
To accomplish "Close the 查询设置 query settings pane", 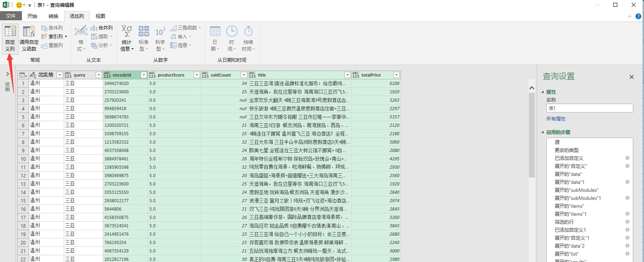I will tap(631, 77).
